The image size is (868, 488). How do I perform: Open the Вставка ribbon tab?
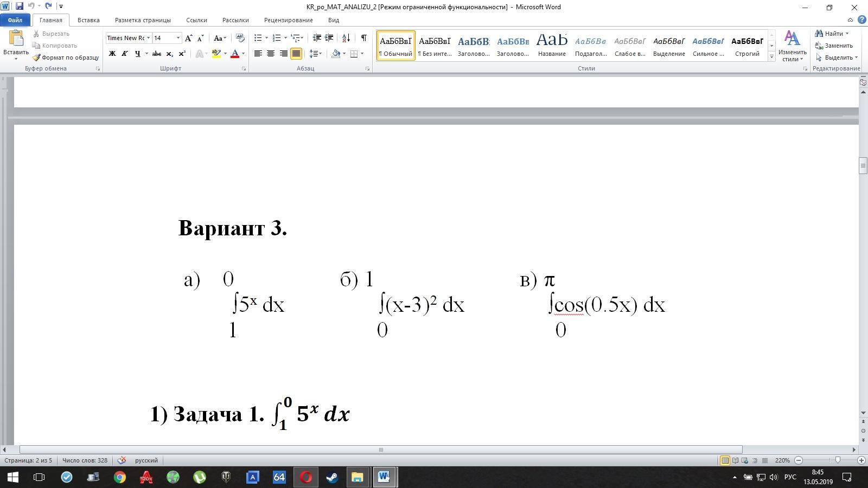coord(88,20)
